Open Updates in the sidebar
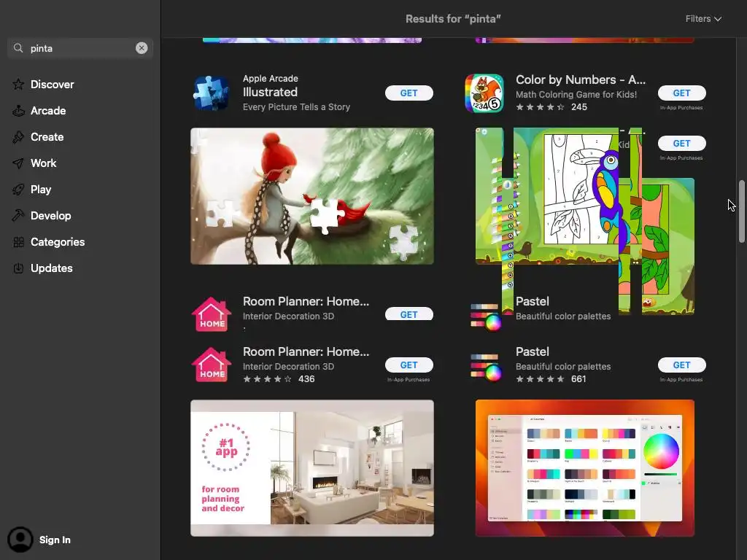747x560 pixels. (52, 268)
